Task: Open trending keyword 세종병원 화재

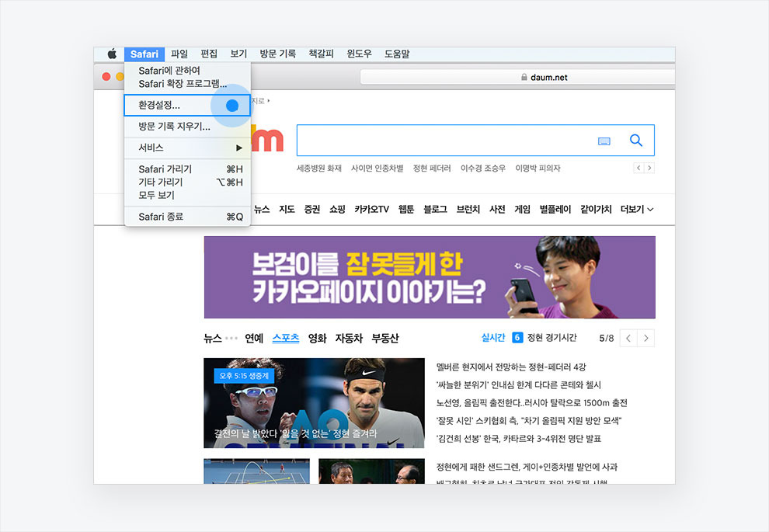Action: click(318, 169)
